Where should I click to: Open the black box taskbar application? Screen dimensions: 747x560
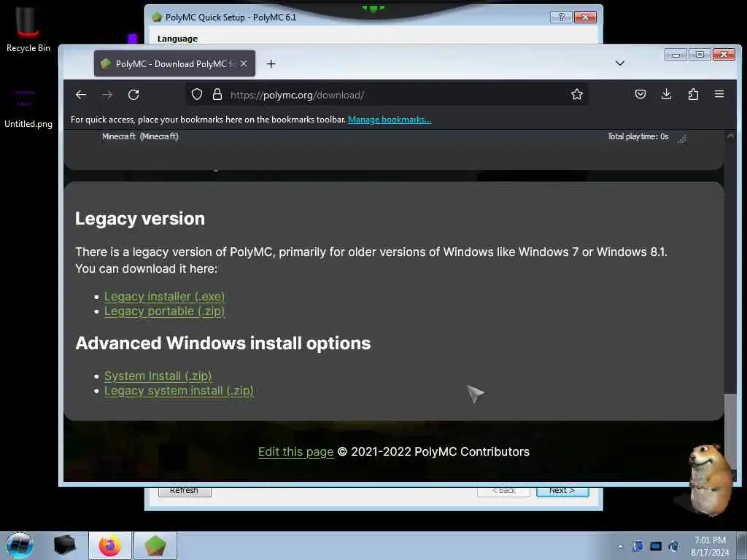tap(64, 545)
